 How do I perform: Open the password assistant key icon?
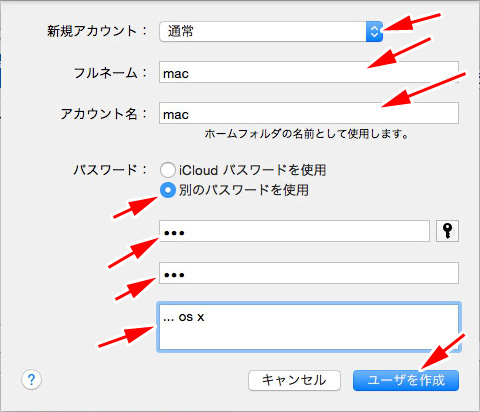447,231
